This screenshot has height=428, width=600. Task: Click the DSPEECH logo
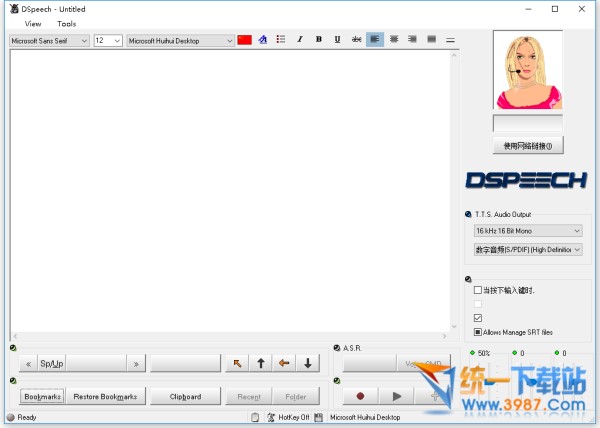click(527, 180)
